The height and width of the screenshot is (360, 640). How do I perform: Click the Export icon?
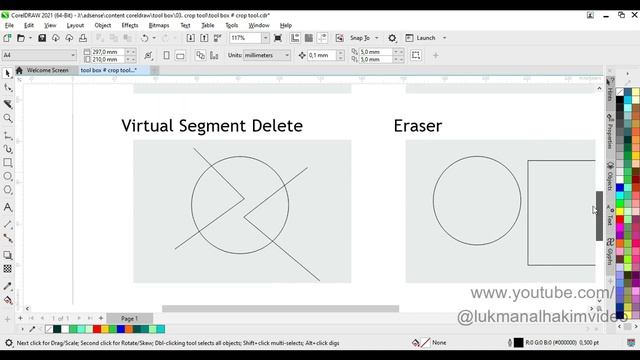point(204,38)
